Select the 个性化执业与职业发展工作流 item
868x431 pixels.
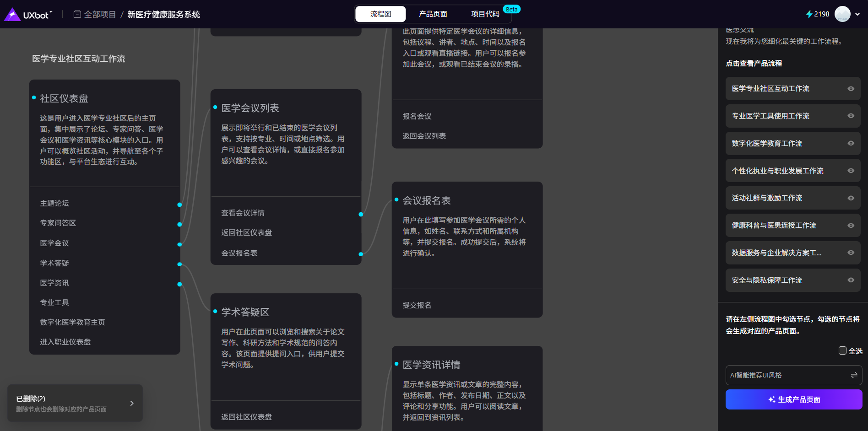click(x=777, y=171)
